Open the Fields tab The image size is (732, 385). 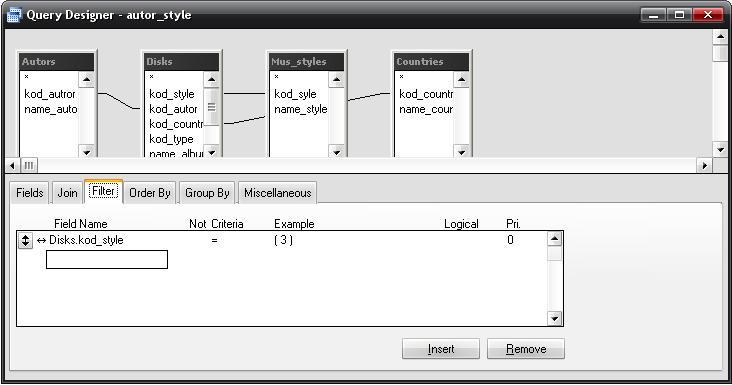pyautogui.click(x=29, y=193)
